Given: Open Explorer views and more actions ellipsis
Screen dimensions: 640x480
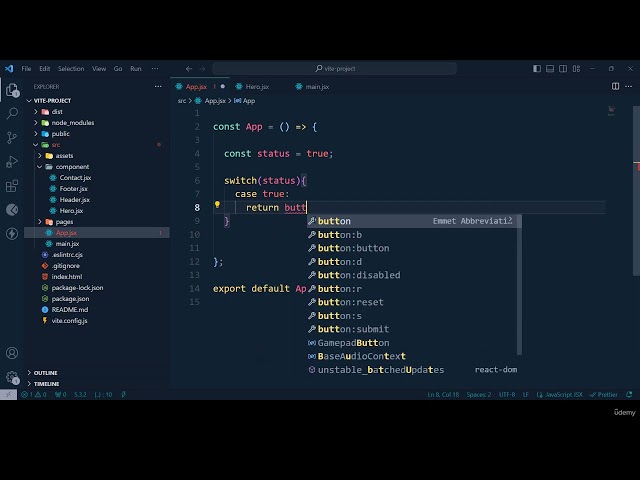Looking at the screenshot, I should (158, 87).
